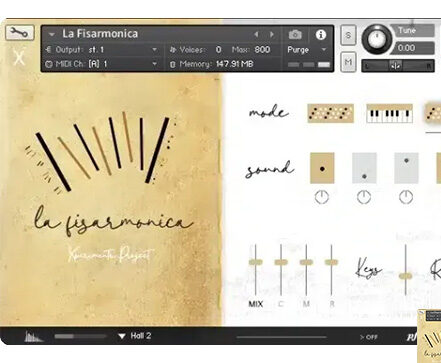Click the R microphone fader handle

pyautogui.click(x=331, y=262)
